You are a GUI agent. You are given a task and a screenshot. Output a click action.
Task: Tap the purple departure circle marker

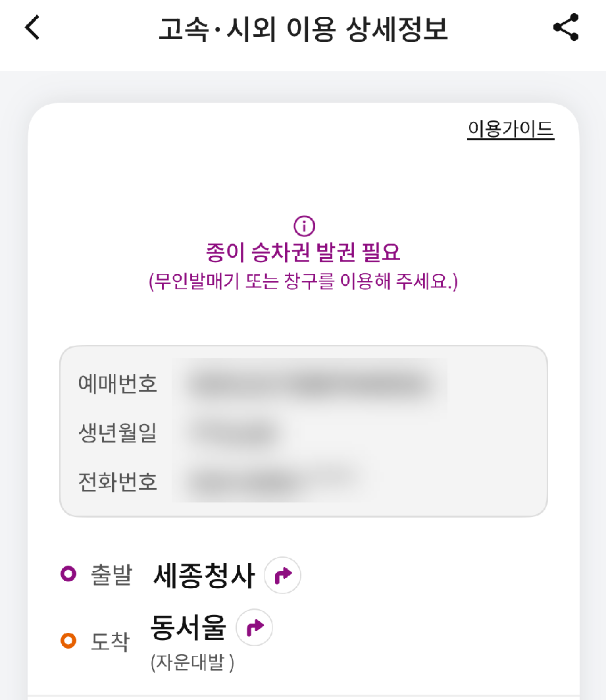click(x=68, y=575)
